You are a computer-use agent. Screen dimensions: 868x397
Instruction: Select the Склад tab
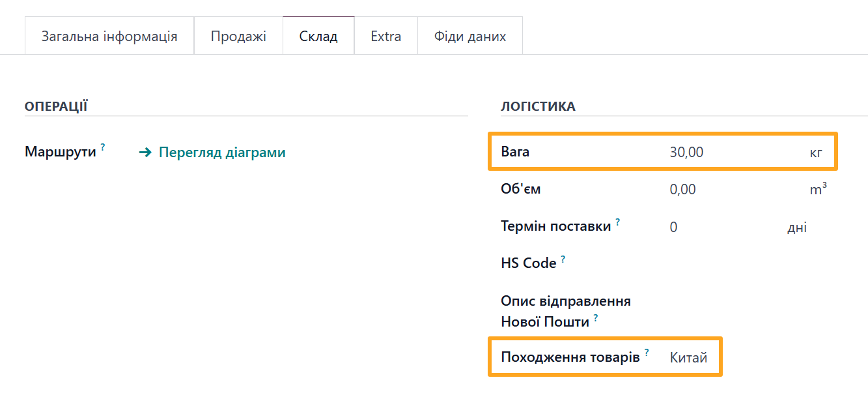(x=318, y=36)
